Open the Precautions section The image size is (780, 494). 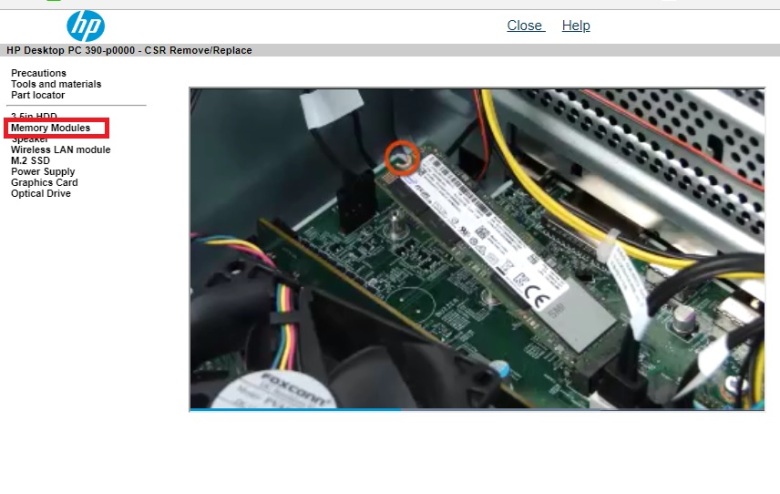(x=38, y=73)
